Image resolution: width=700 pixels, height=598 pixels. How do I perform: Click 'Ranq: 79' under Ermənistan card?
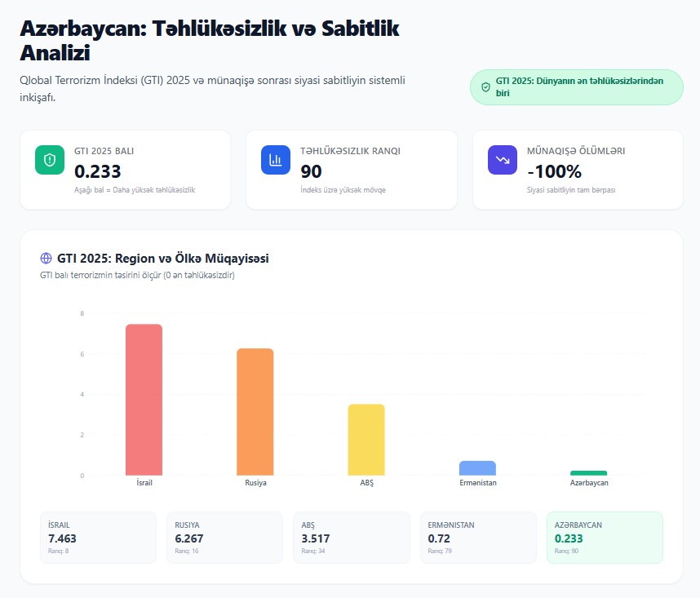coord(440,551)
